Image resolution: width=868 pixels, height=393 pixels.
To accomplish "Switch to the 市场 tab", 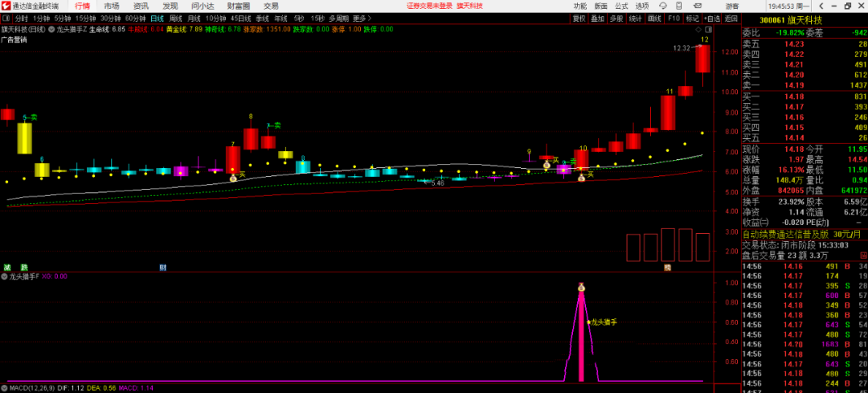I will pos(111,6).
